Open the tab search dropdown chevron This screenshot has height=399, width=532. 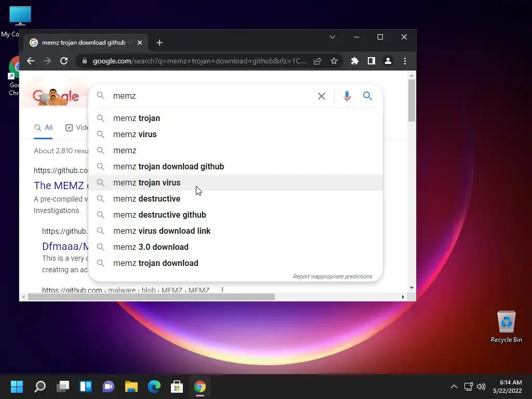click(332, 37)
